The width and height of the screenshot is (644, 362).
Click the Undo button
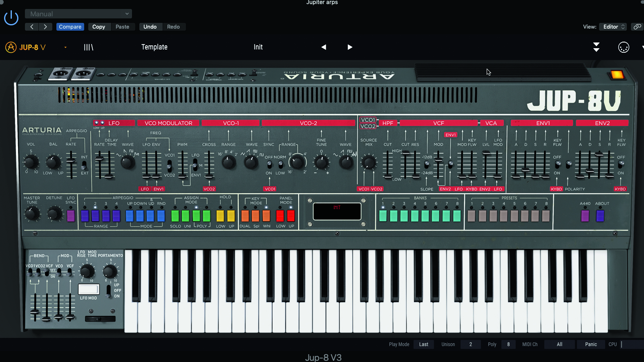[x=150, y=27]
